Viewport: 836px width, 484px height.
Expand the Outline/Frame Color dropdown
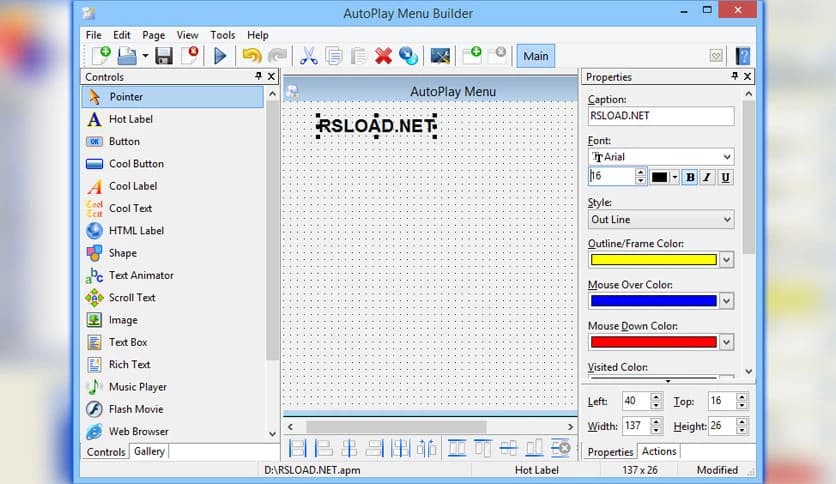click(726, 260)
